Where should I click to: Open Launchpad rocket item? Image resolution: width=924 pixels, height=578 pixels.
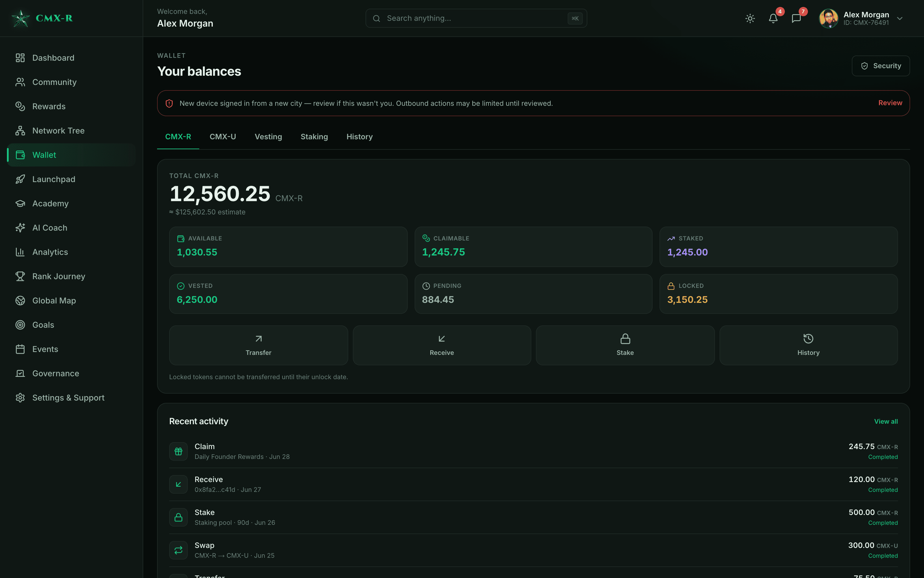[71, 179]
